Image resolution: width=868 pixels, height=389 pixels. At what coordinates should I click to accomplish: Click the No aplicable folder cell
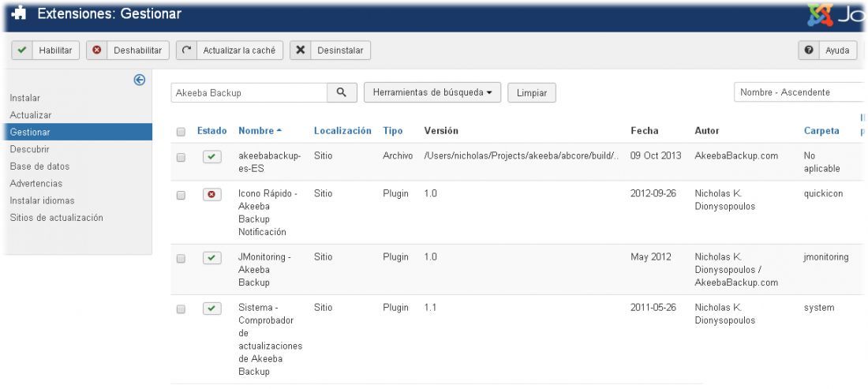click(x=822, y=162)
